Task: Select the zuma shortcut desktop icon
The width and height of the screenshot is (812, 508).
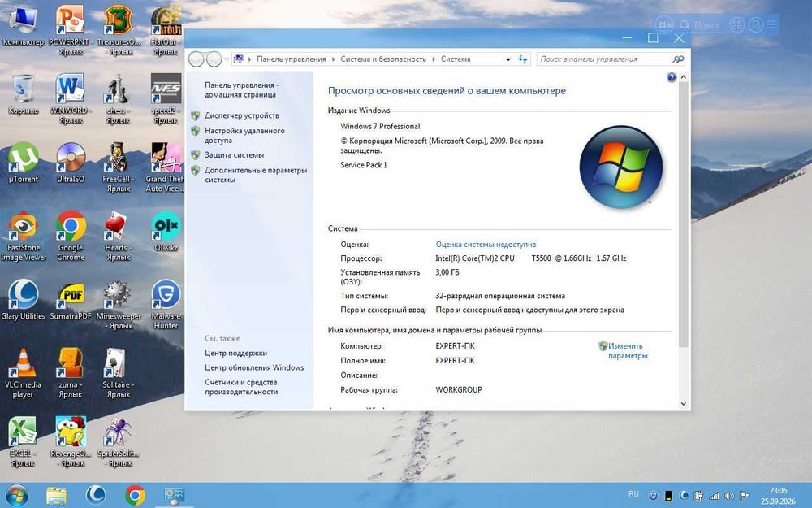Action: point(70,373)
